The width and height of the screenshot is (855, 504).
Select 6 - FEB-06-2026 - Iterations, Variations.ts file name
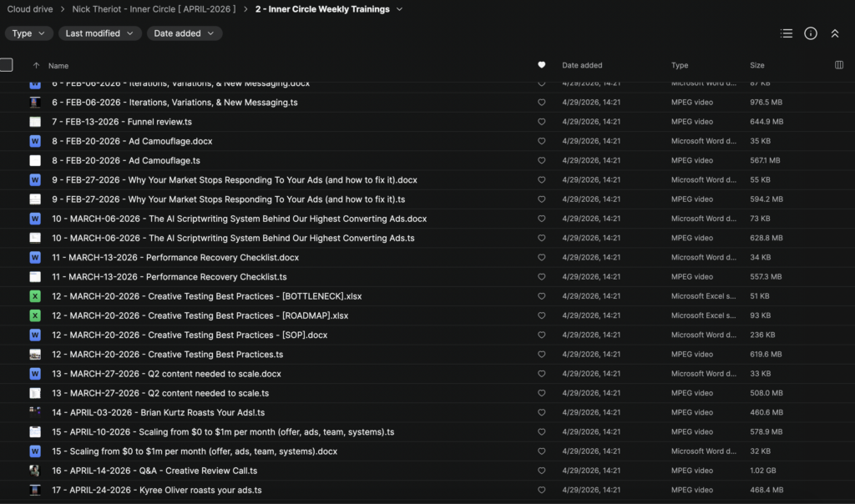coord(175,103)
